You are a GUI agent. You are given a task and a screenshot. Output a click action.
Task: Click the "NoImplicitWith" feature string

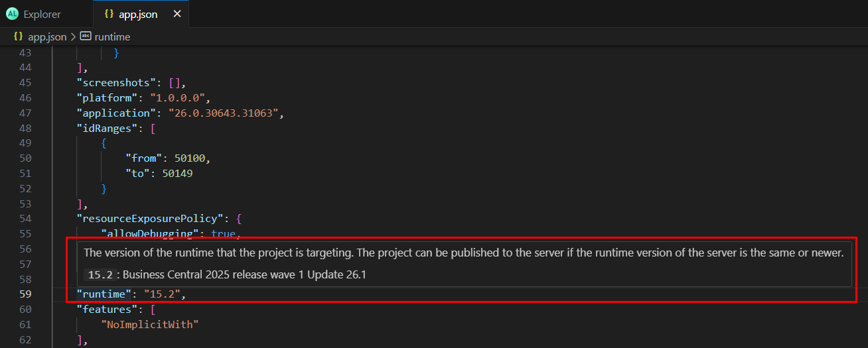click(x=149, y=324)
